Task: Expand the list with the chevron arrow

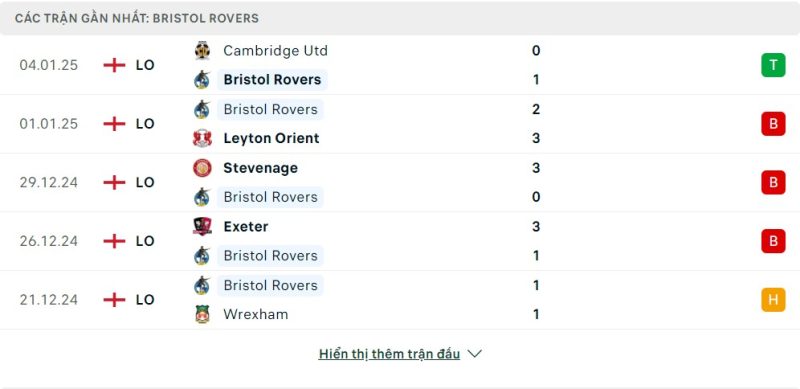Action: coord(474,354)
